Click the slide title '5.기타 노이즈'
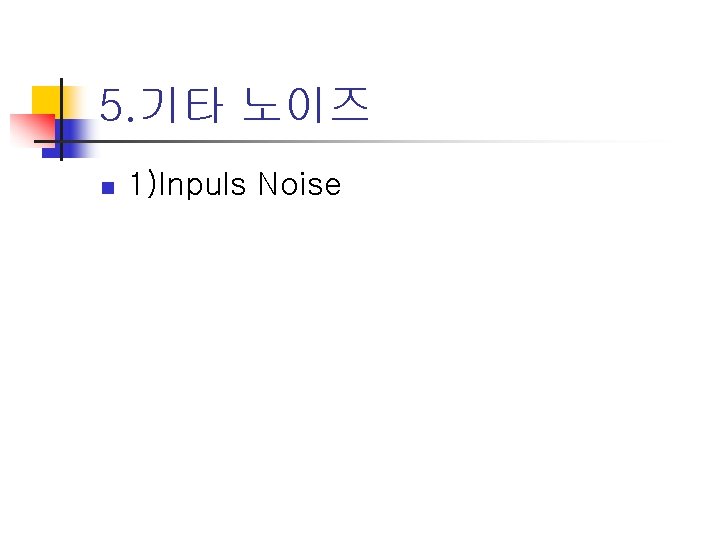Image resolution: width=720 pixels, height=540 pixels. tap(235, 104)
